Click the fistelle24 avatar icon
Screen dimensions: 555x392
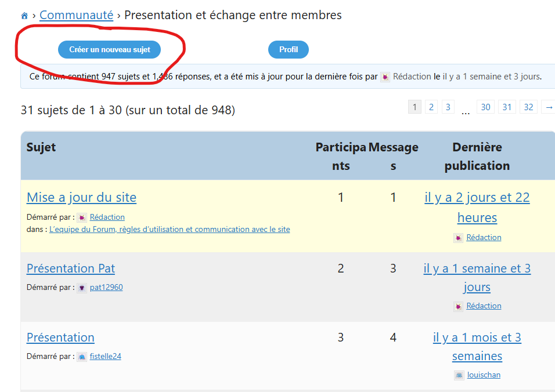(82, 357)
